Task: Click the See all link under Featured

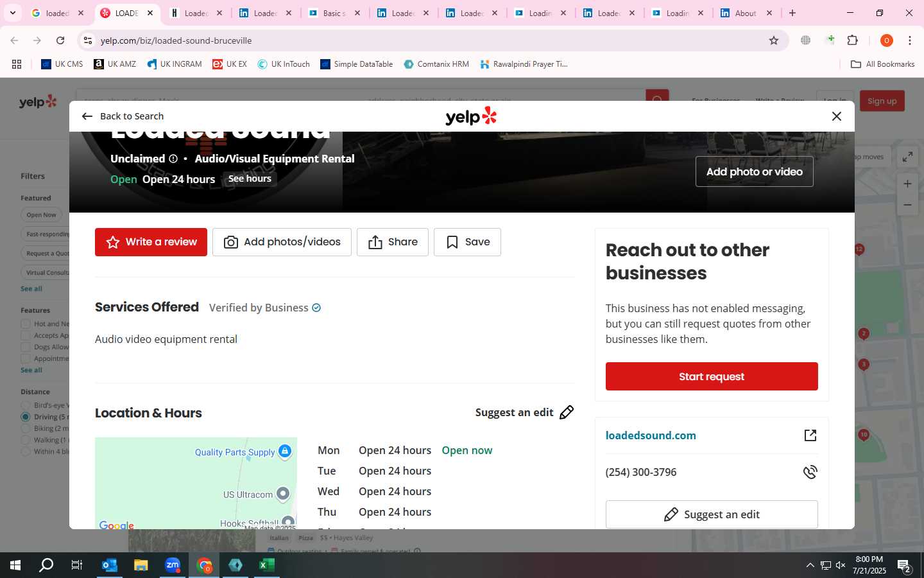Action: pyautogui.click(x=31, y=289)
